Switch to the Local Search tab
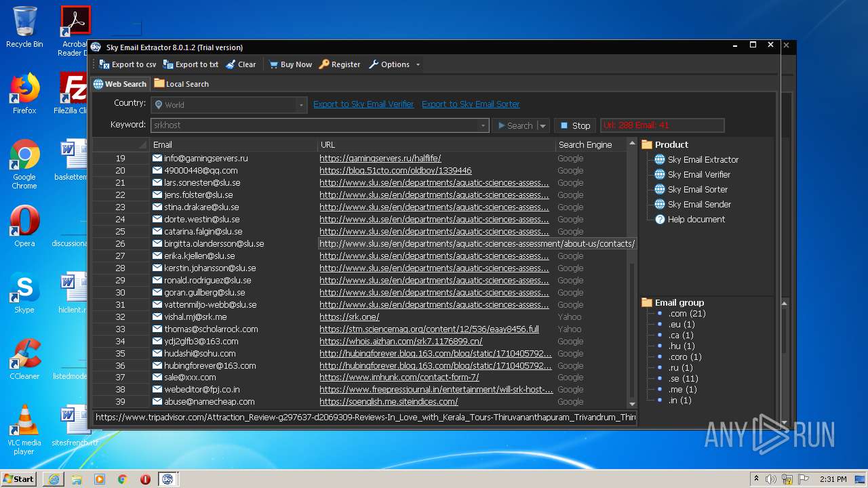 pyautogui.click(x=181, y=84)
